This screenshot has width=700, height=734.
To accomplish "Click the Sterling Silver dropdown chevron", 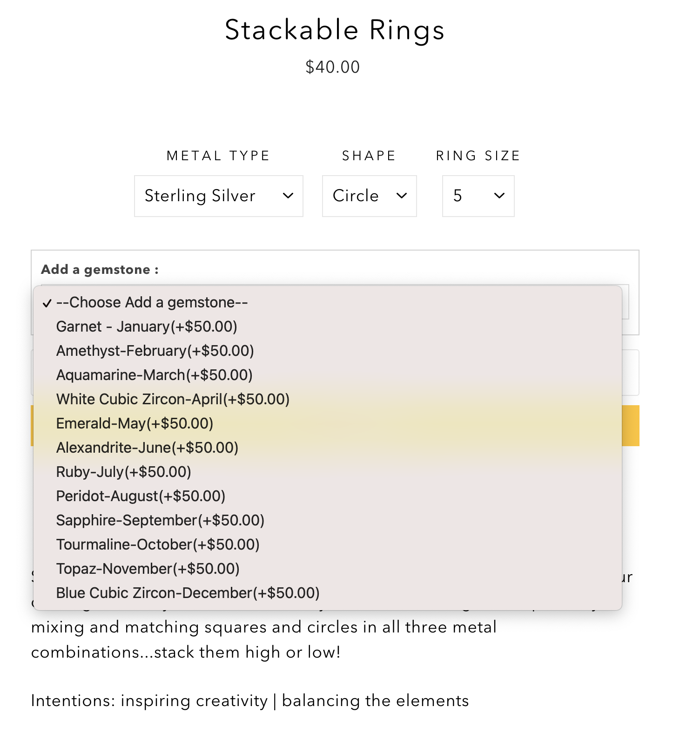I will [x=288, y=196].
